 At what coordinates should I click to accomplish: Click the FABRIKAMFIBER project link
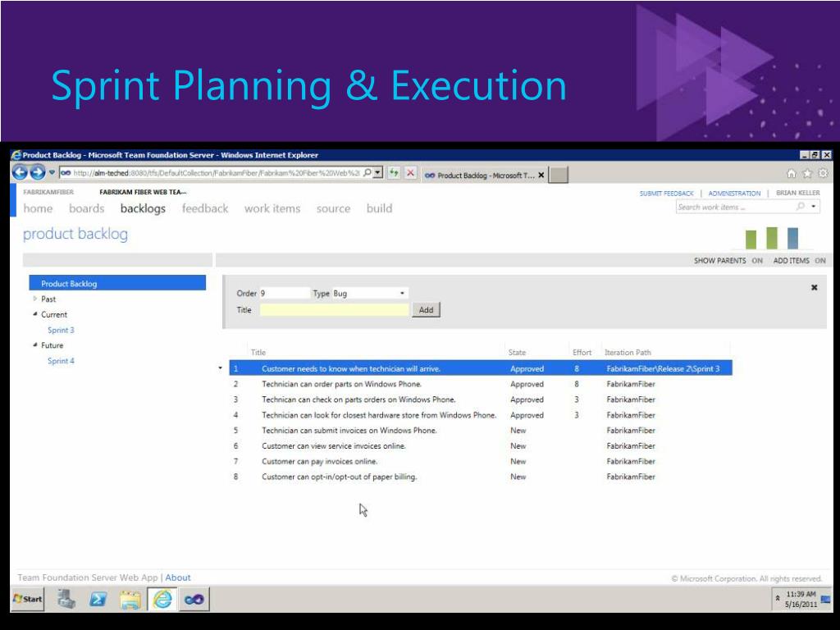click(x=48, y=192)
